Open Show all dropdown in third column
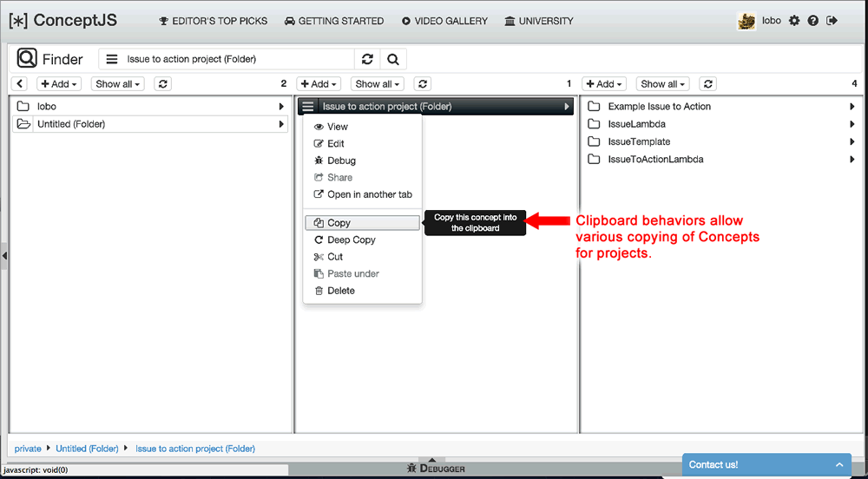This screenshot has height=479, width=868. coord(662,84)
